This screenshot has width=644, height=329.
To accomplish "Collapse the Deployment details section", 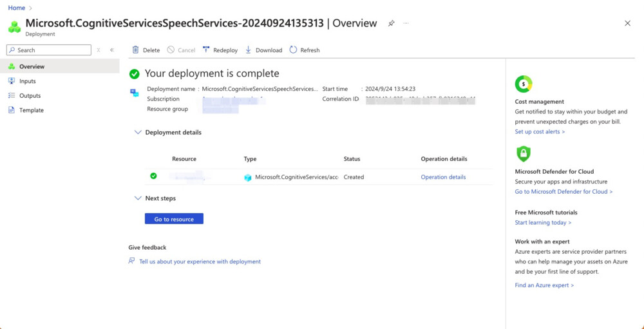I will (x=138, y=132).
